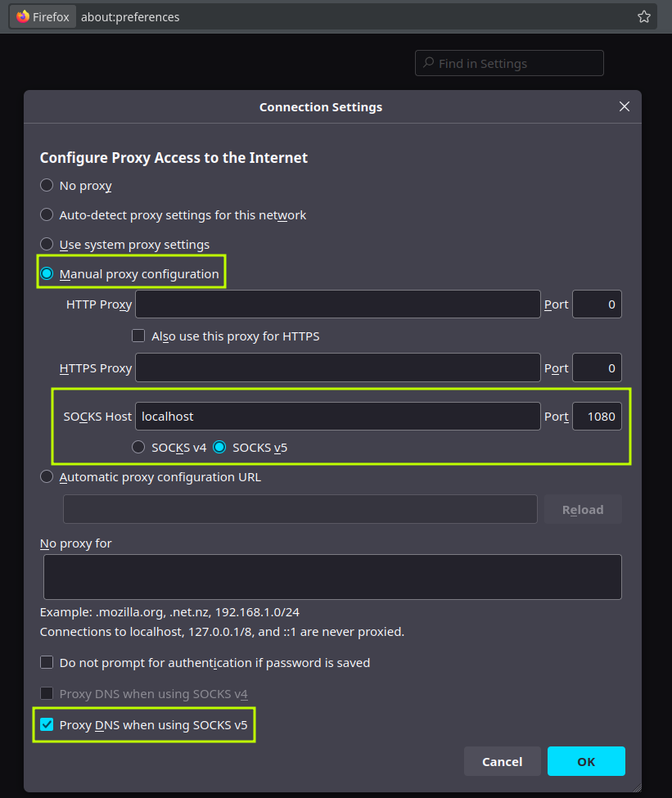
Task: Click the HTTPS Proxy host field
Action: click(337, 368)
